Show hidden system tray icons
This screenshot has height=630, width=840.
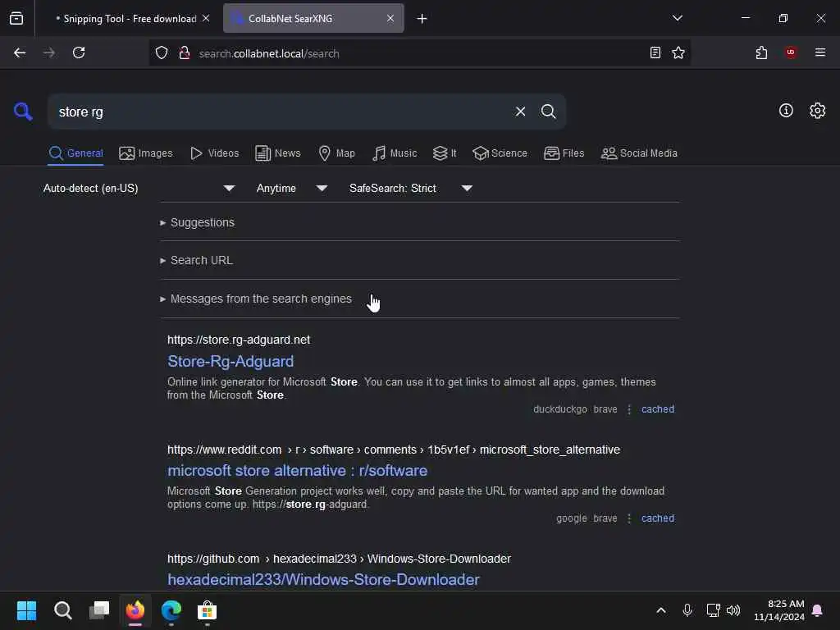point(661,610)
